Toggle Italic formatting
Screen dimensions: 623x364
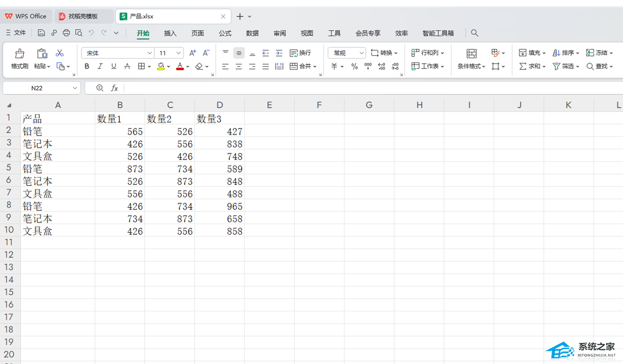tap(100, 66)
